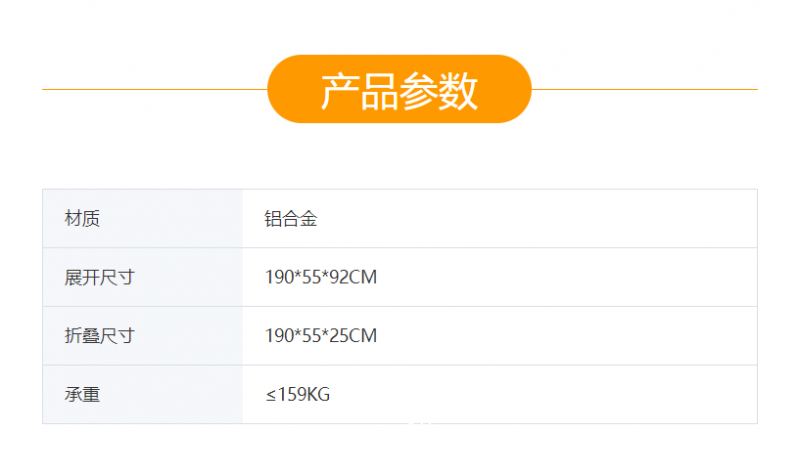Screen dimensions: 800x475
Task: Click the 数 character in the header
Action: (x=459, y=91)
